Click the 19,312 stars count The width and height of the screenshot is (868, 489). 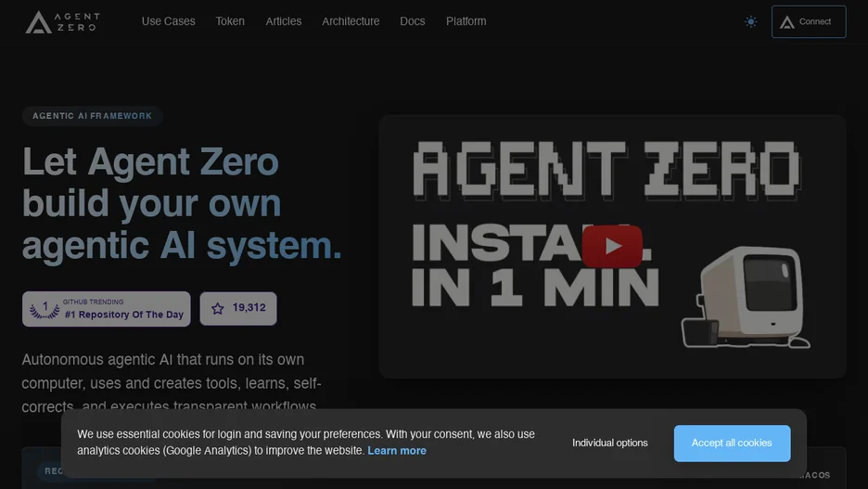(249, 307)
